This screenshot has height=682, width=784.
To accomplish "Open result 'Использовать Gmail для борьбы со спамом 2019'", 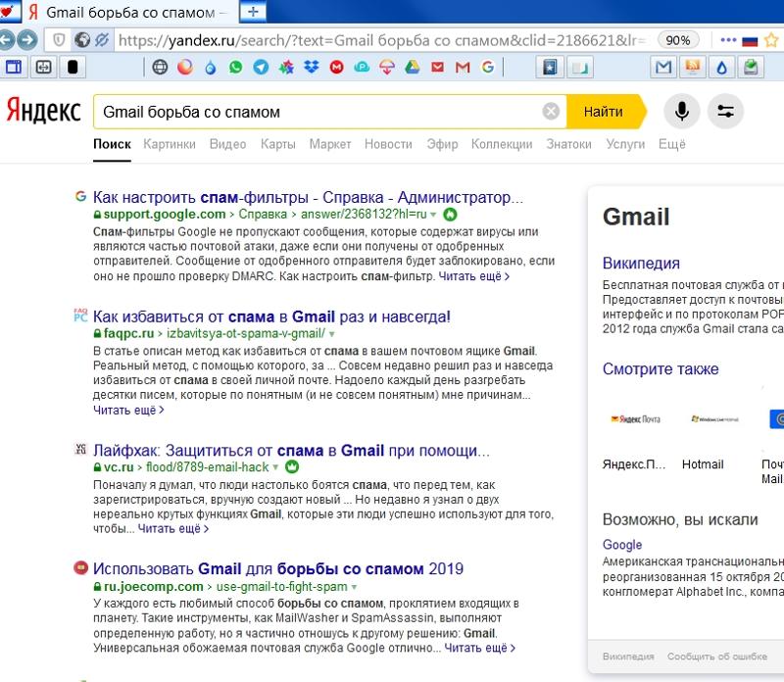I will pos(278,569).
